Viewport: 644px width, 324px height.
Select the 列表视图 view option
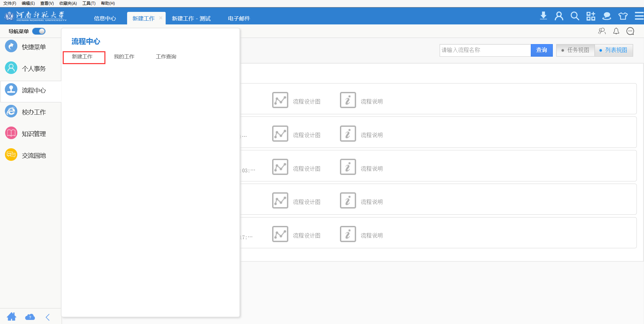[613, 50]
